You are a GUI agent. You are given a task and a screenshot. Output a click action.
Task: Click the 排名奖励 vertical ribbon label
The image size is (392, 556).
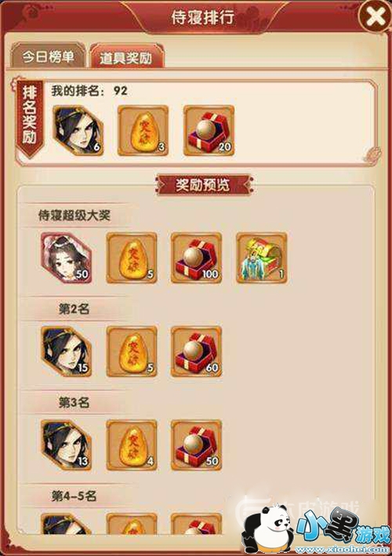coord(30,118)
